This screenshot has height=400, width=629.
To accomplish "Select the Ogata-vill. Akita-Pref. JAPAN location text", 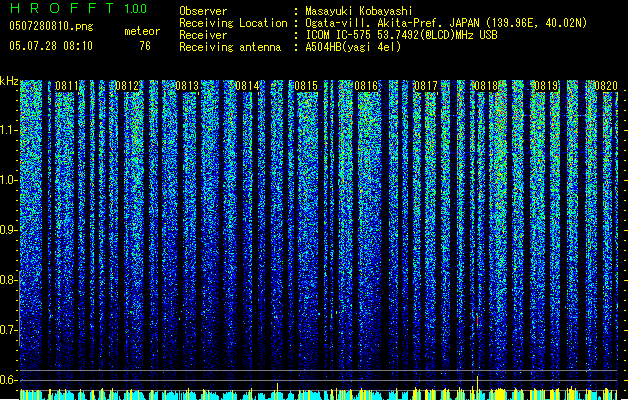I will pyautogui.click(x=446, y=23).
